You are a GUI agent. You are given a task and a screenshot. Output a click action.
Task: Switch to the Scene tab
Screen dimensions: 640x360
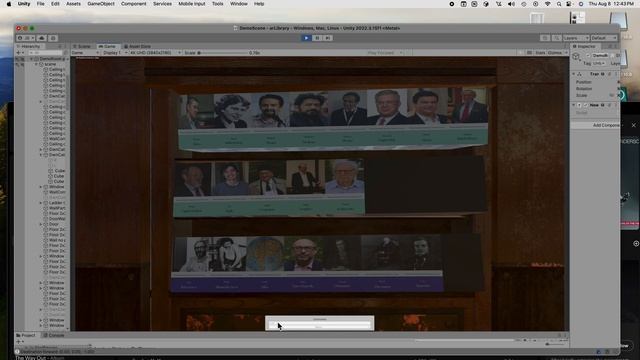click(82, 46)
